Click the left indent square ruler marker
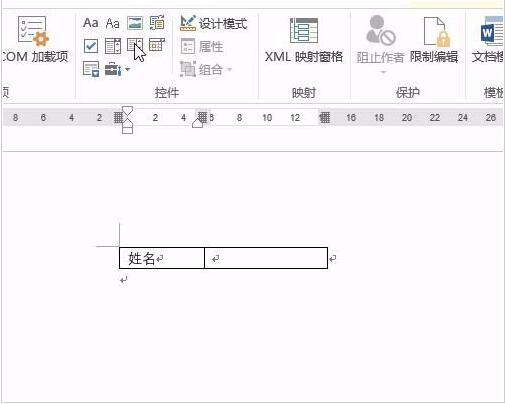This screenshot has height=404, width=505. 127,130
